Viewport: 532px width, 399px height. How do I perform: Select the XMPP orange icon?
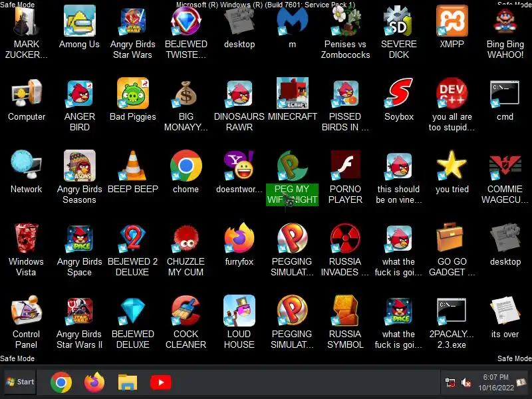tap(452, 21)
